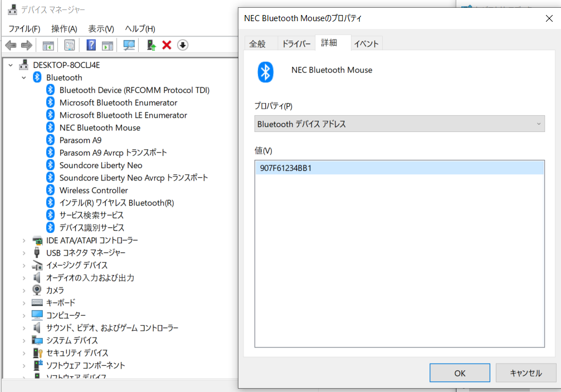Click the keyboard category icon
Viewport: 561px width, 392px height.
coord(37,302)
